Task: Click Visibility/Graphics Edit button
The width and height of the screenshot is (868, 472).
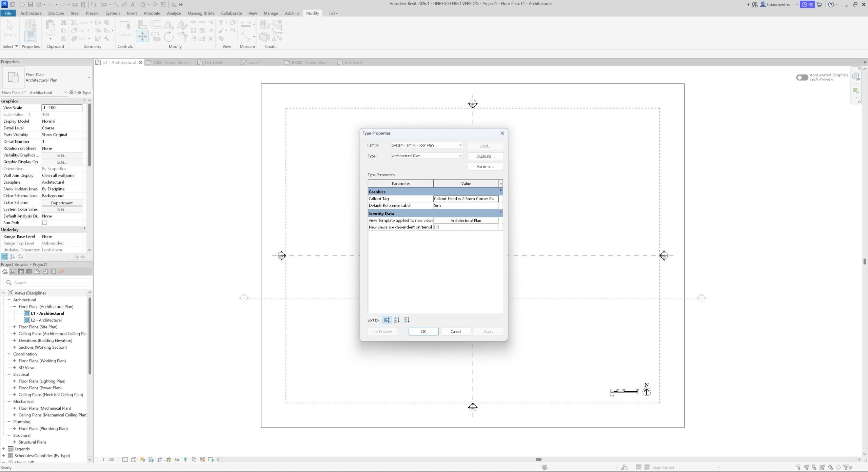Action: pyautogui.click(x=62, y=155)
